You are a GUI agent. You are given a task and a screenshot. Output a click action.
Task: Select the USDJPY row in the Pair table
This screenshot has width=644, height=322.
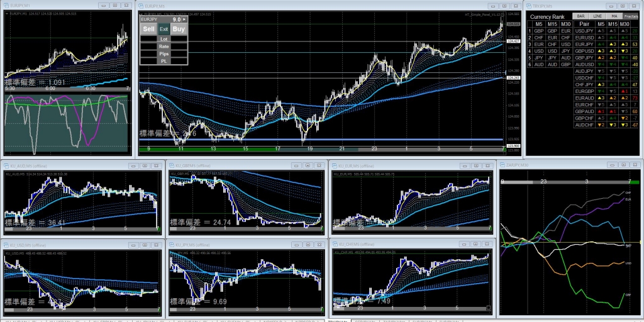pos(585,30)
